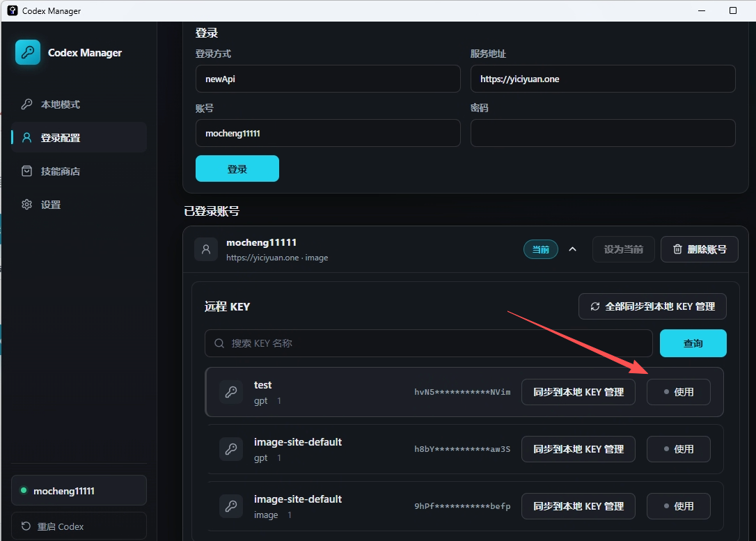Toggle 使用 for the test key

(x=678, y=392)
